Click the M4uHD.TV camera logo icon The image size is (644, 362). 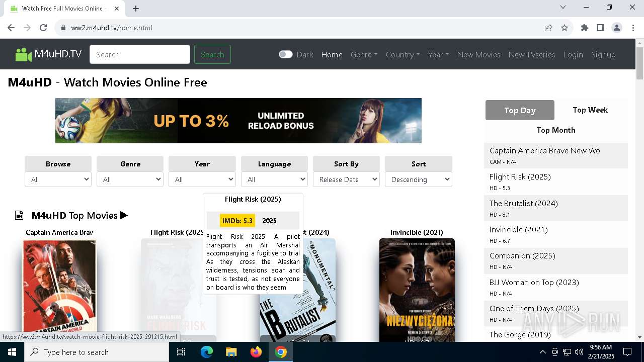(23, 54)
